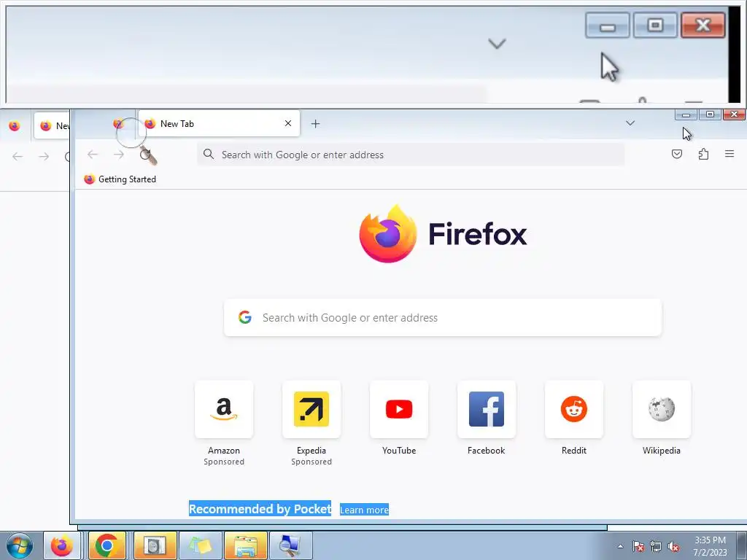The image size is (747, 560).
Task: Close the New Tab tab
Action: pos(288,123)
